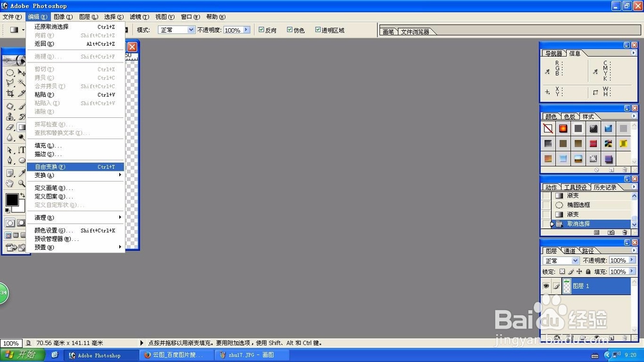Screen dimensions: 644x362
Task: Apply the purple style swatch
Action: point(609,158)
